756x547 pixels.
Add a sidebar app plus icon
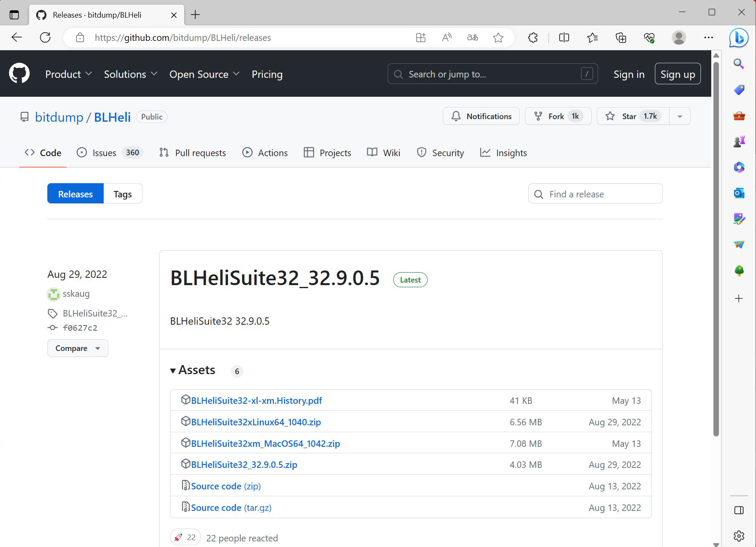tap(739, 298)
